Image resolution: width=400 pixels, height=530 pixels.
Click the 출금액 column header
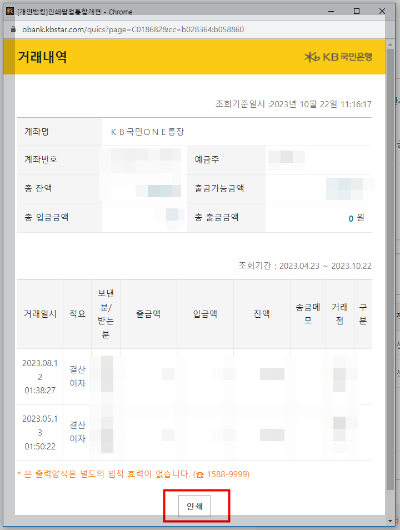148,314
